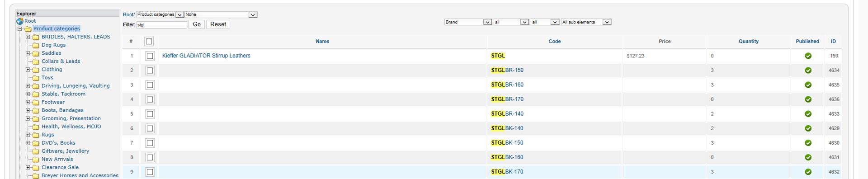The image size is (868, 179).
Task: Expand the BRIDLES, HALTERS, LEADS node
Action: [x=28, y=37]
